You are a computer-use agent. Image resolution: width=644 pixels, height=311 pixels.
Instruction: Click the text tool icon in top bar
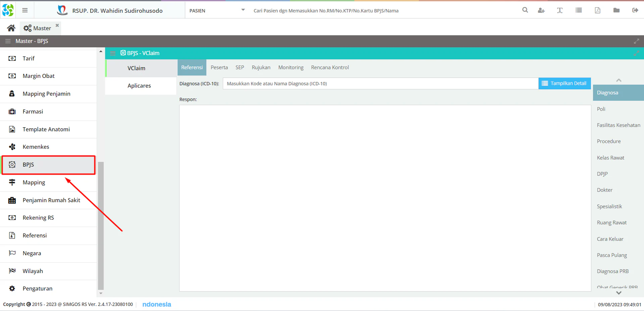(560, 10)
